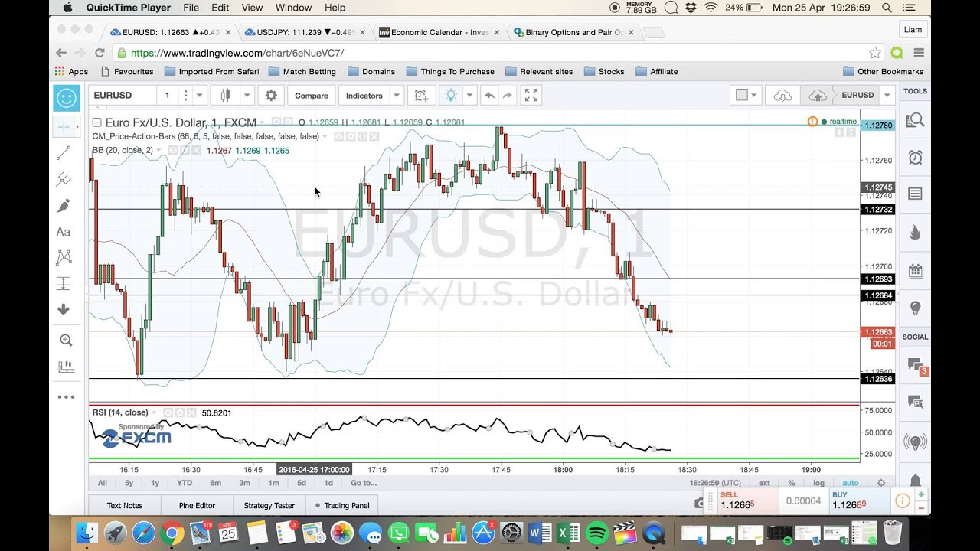
Task: Click the SELL 1.1266 button
Action: point(748,500)
